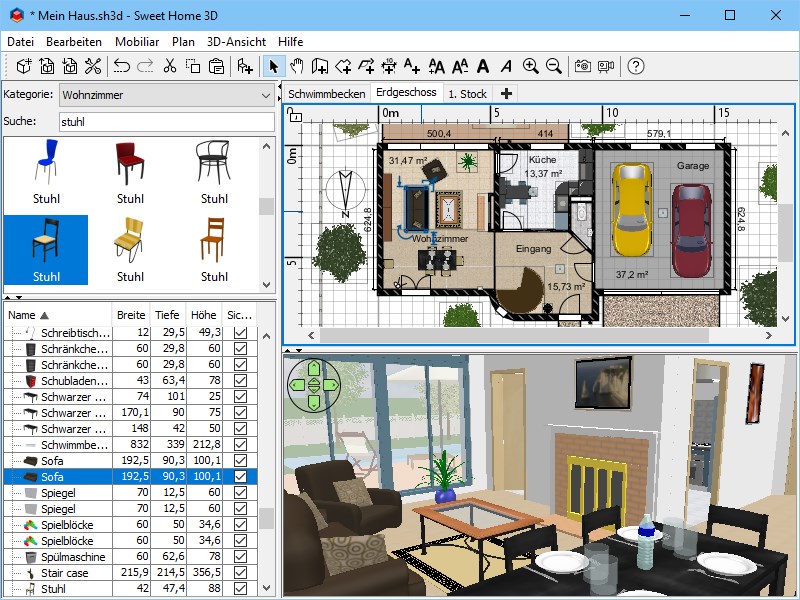Click the plan's right scroll arrow

click(768, 335)
